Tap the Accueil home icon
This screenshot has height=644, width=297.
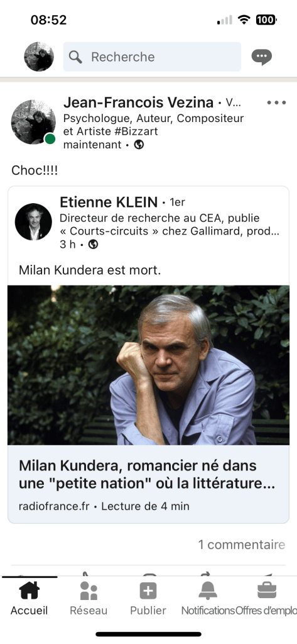tap(30, 591)
